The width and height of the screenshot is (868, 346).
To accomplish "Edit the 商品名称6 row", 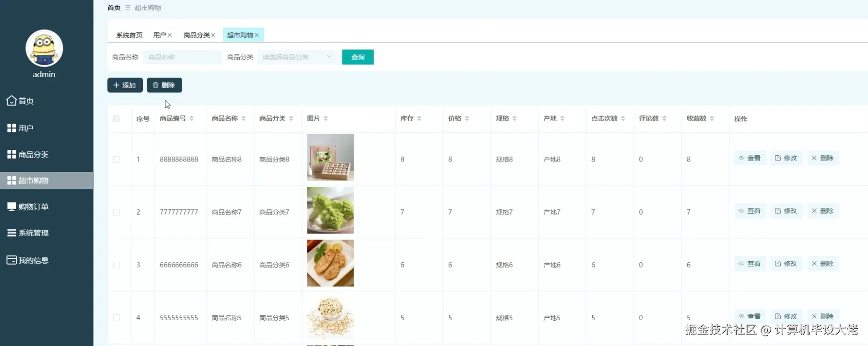I will tap(786, 264).
